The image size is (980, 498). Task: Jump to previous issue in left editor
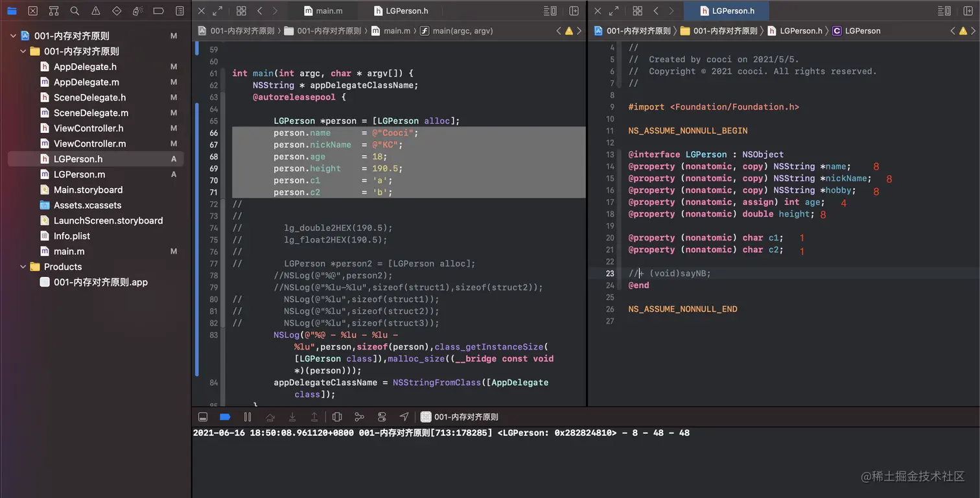559,30
